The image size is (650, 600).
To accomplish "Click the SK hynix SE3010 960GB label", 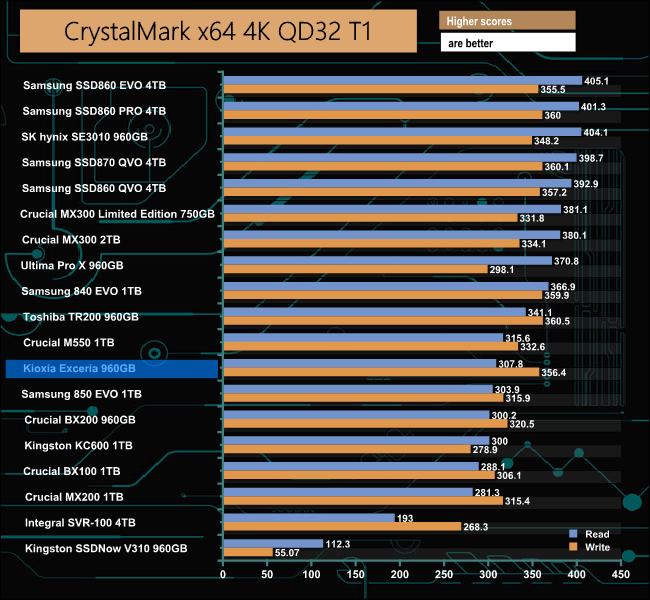I will pos(85,137).
